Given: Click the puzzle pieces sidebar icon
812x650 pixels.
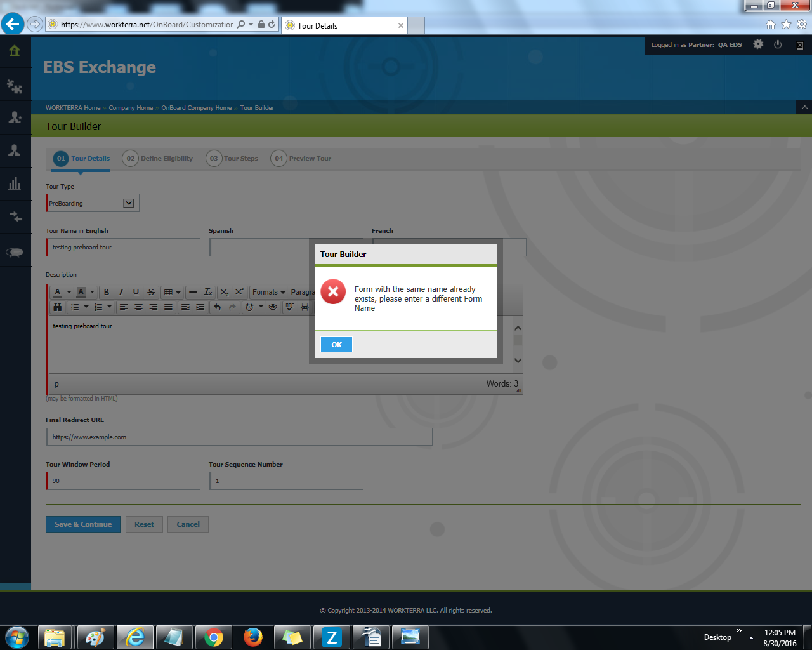Looking at the screenshot, I should (x=15, y=86).
